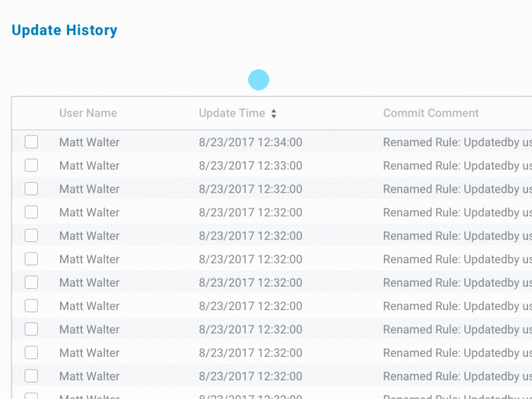Screen dimensions: 532x399
Task: Click the Update History heading
Action: [x=65, y=31]
